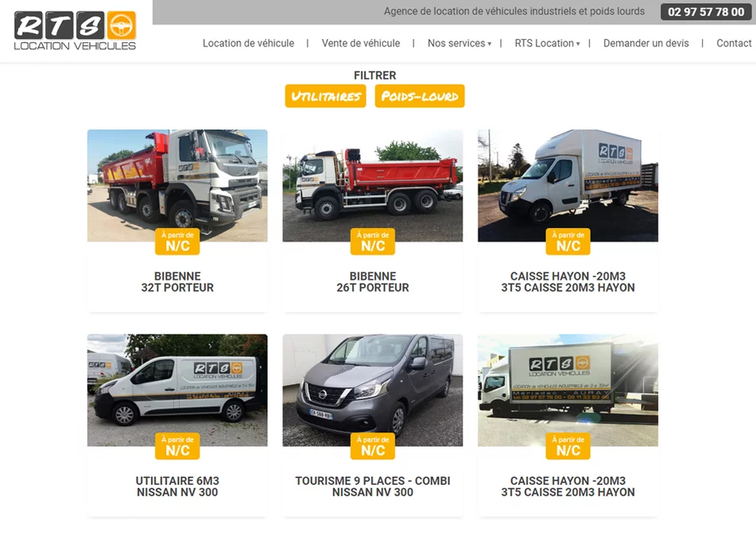Open Bibenne 32T Porteur truck photo
This screenshot has height=538, width=756.
177,186
